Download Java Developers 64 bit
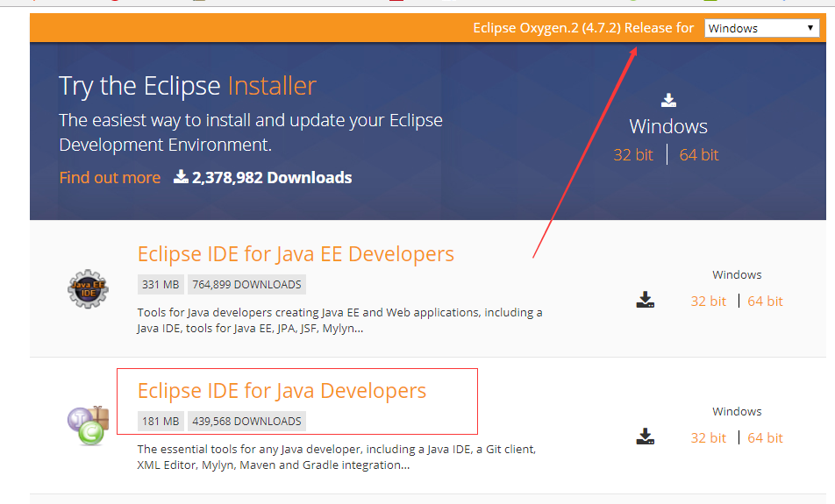835x504 pixels. click(x=765, y=438)
